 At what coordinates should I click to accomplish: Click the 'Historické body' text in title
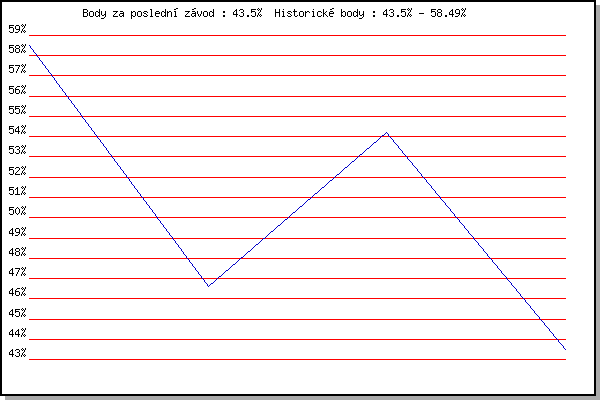[319, 13]
